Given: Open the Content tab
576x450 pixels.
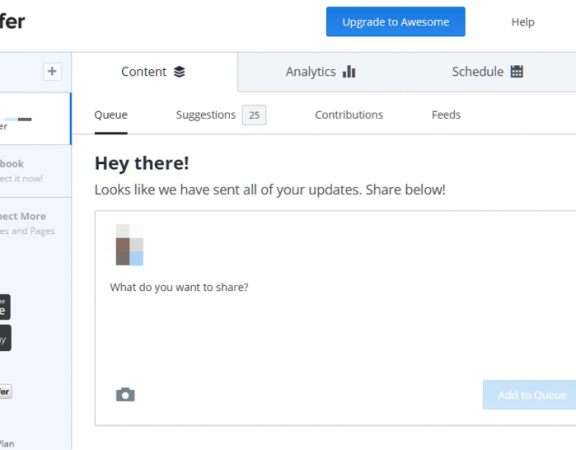Looking at the screenshot, I should (x=154, y=72).
